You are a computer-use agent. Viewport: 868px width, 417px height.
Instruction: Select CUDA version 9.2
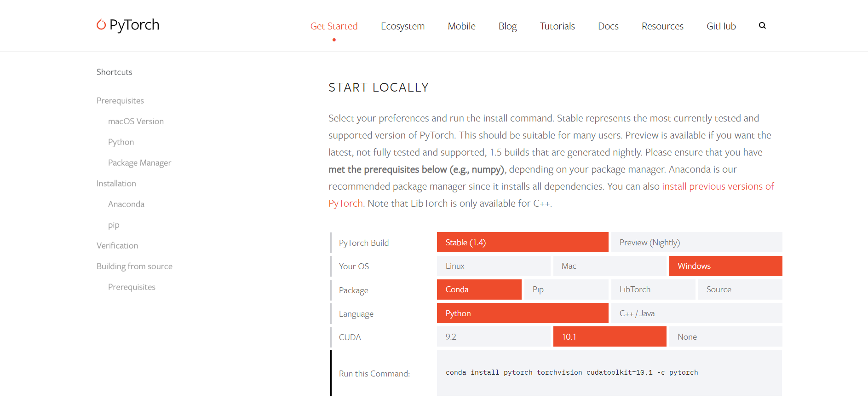coord(493,337)
